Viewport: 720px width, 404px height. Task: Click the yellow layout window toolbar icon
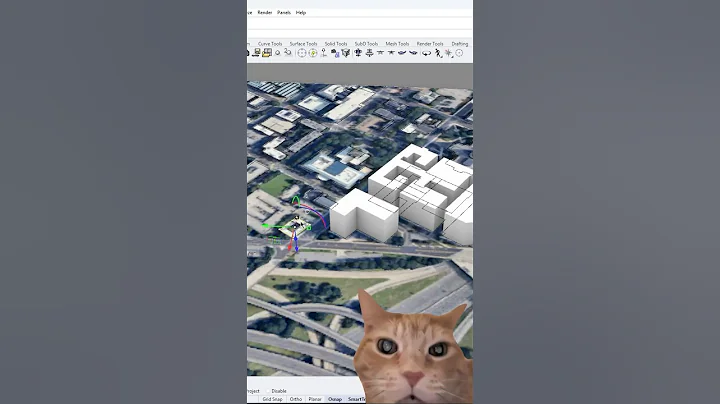tap(267, 53)
